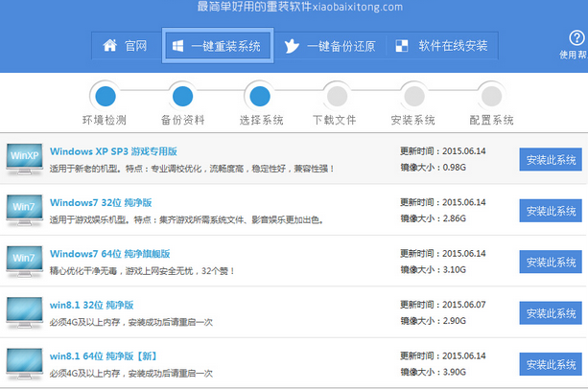Click the 环境检测 step circle
The image size is (588, 389).
pyautogui.click(x=105, y=96)
